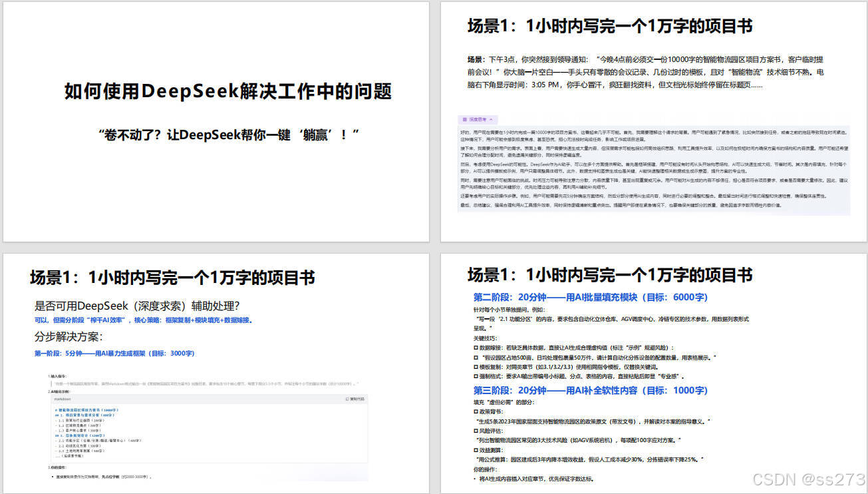
Task: Click the label 2.AI输出示例:
Action: click(59, 391)
